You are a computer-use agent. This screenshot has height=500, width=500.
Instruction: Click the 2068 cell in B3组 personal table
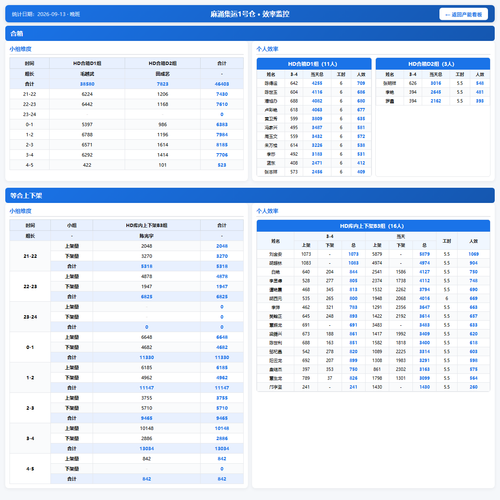click(401, 298)
